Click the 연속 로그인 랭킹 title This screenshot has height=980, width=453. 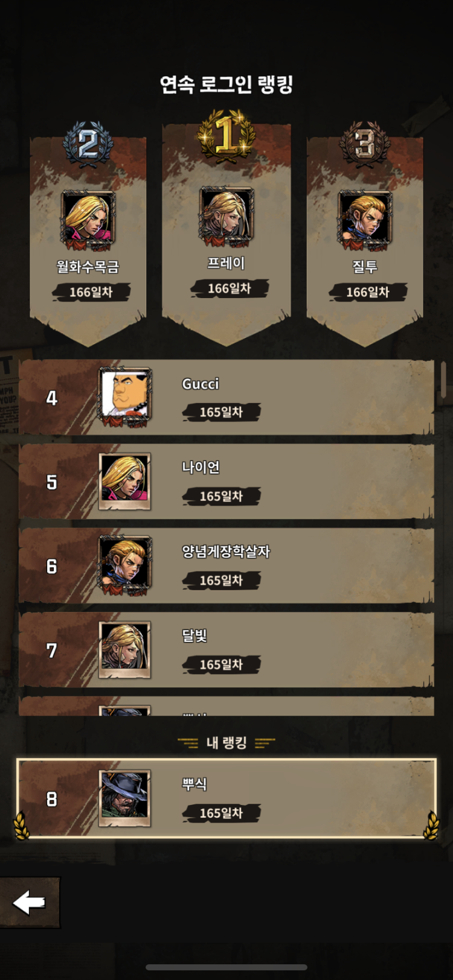tap(226, 84)
